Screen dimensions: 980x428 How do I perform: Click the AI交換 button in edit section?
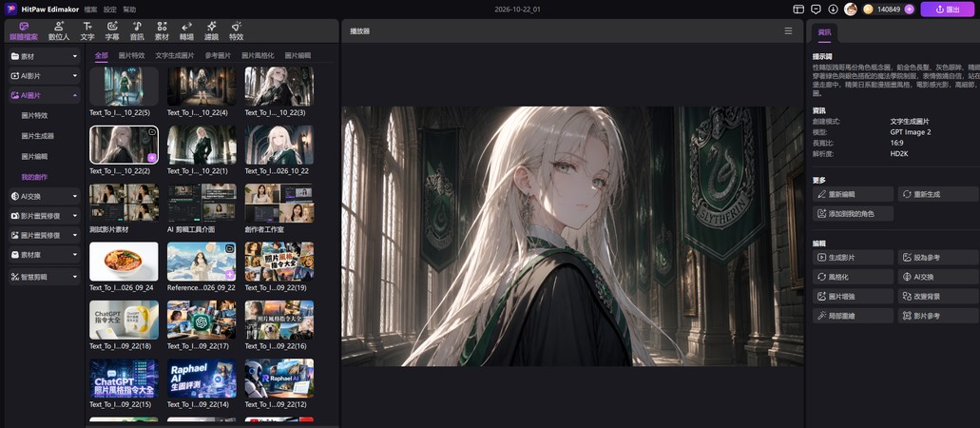[x=938, y=277]
